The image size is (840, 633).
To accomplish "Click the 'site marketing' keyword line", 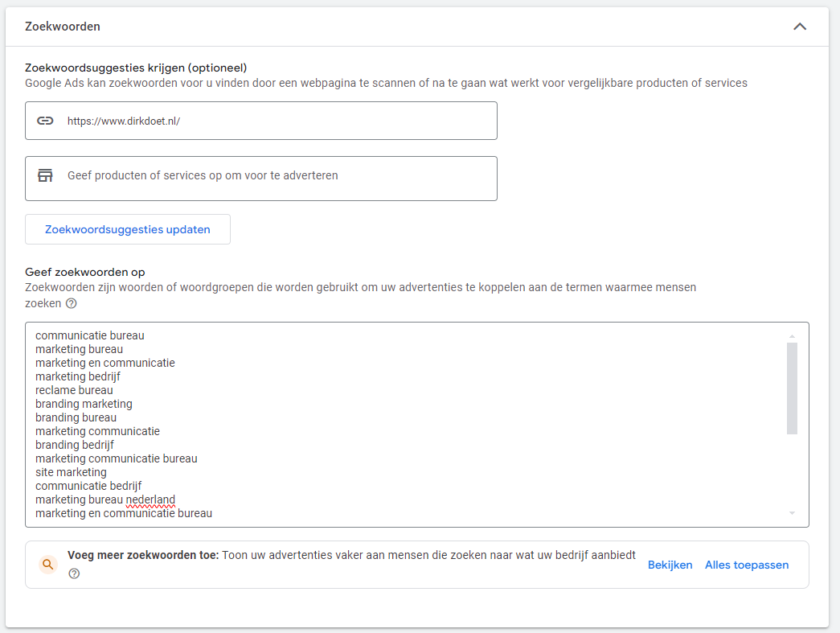I will click(x=71, y=472).
